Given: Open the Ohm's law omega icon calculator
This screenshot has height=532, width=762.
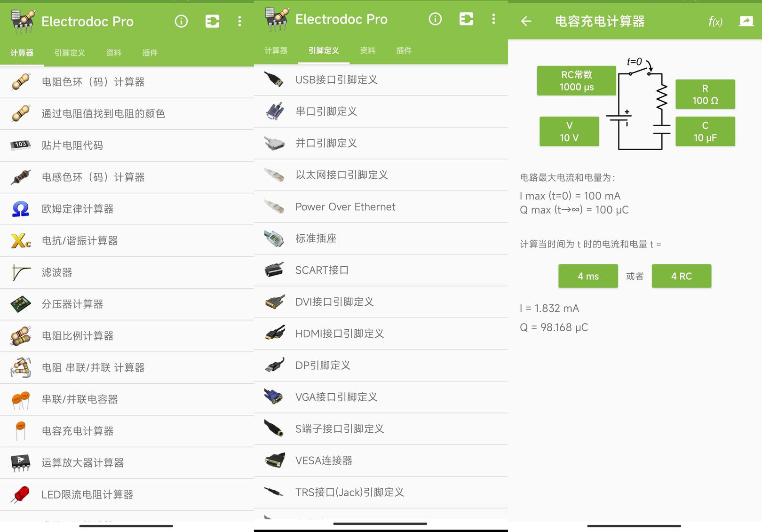Looking at the screenshot, I should (x=21, y=209).
